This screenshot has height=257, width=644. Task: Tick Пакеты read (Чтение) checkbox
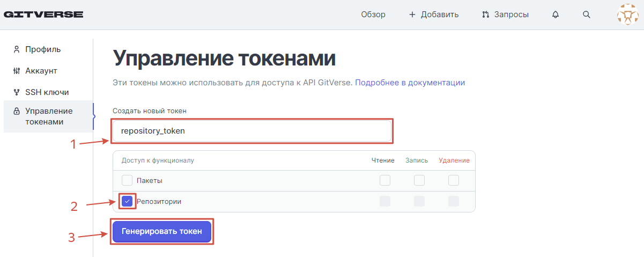(x=385, y=180)
